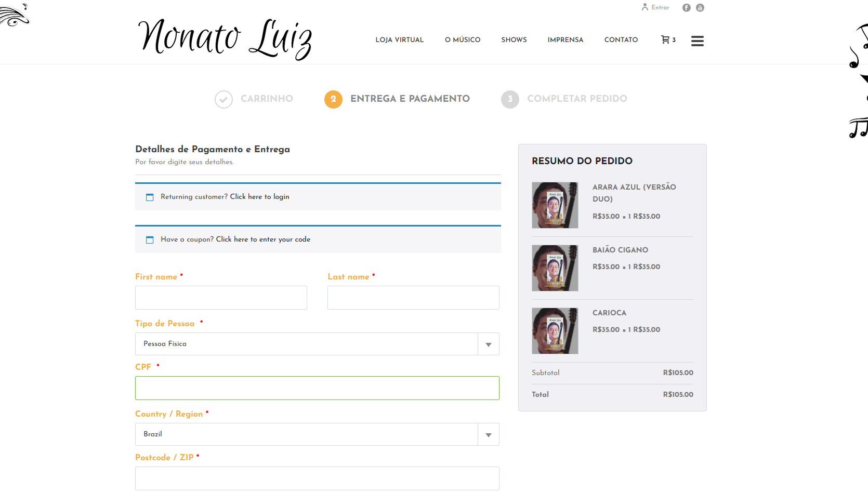Click the Baião Cigano product thumbnail
The image size is (868, 493).
coord(555,268)
